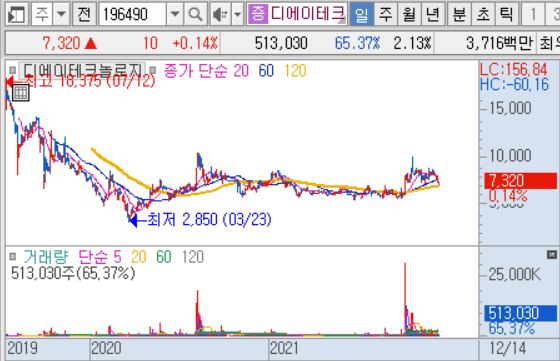Viewport: 560px width, 361px height.
Task: Click the blue 60 moving average label
Action: (266, 71)
